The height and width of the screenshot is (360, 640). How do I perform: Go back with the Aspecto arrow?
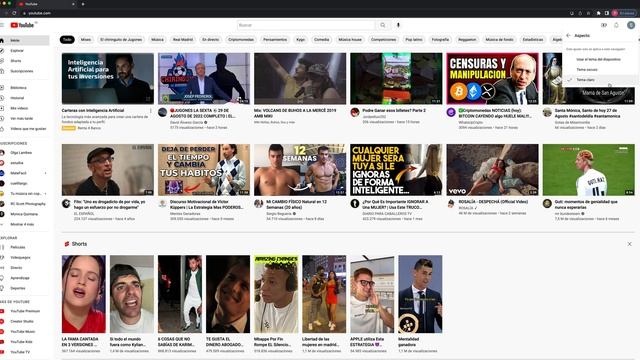tap(568, 36)
